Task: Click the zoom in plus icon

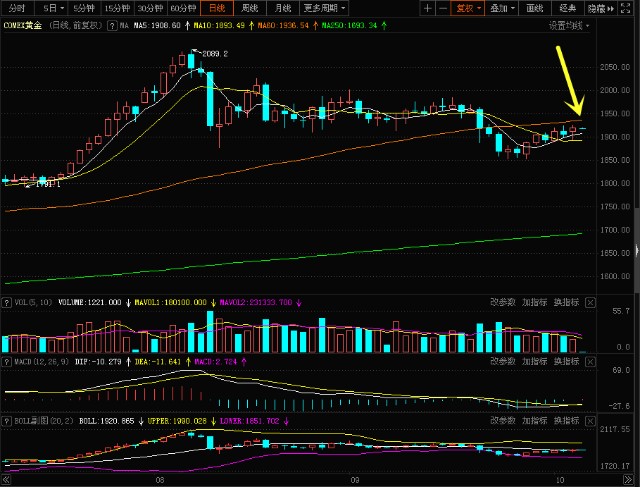Action: tap(429, 8)
